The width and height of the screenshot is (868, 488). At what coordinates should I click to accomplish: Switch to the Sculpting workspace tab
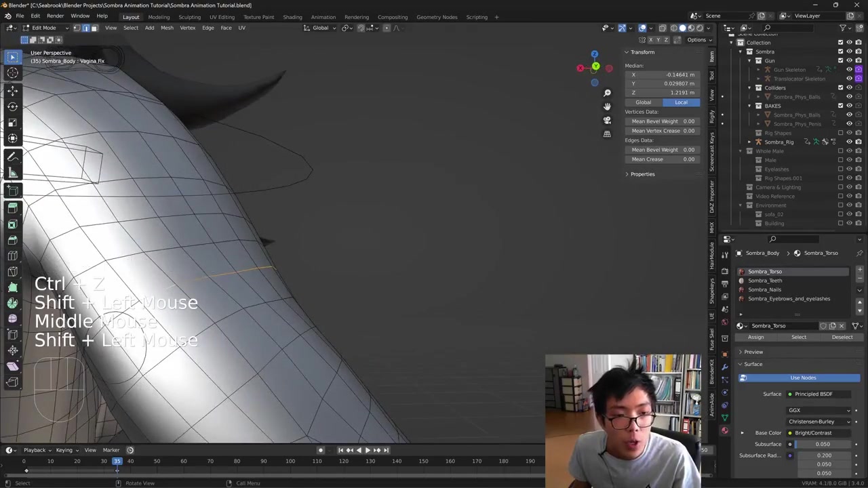[x=189, y=17]
